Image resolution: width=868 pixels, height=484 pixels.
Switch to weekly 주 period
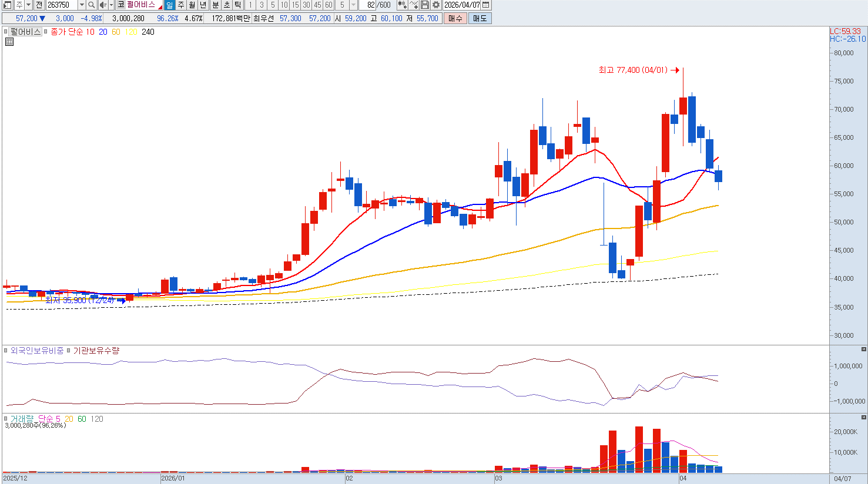181,5
